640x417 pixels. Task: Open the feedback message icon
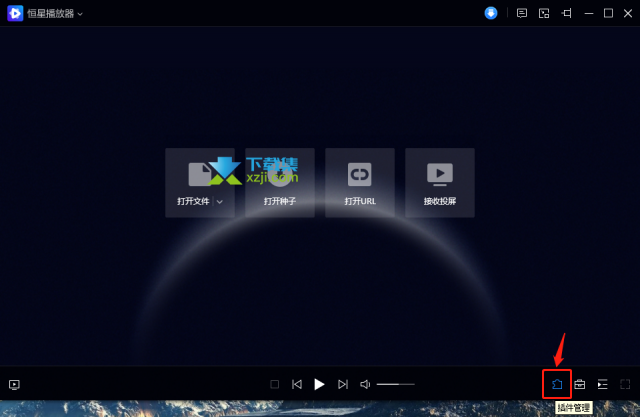[521, 13]
